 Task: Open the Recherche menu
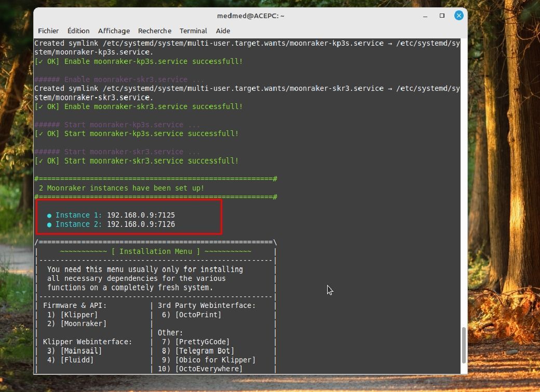tap(155, 31)
